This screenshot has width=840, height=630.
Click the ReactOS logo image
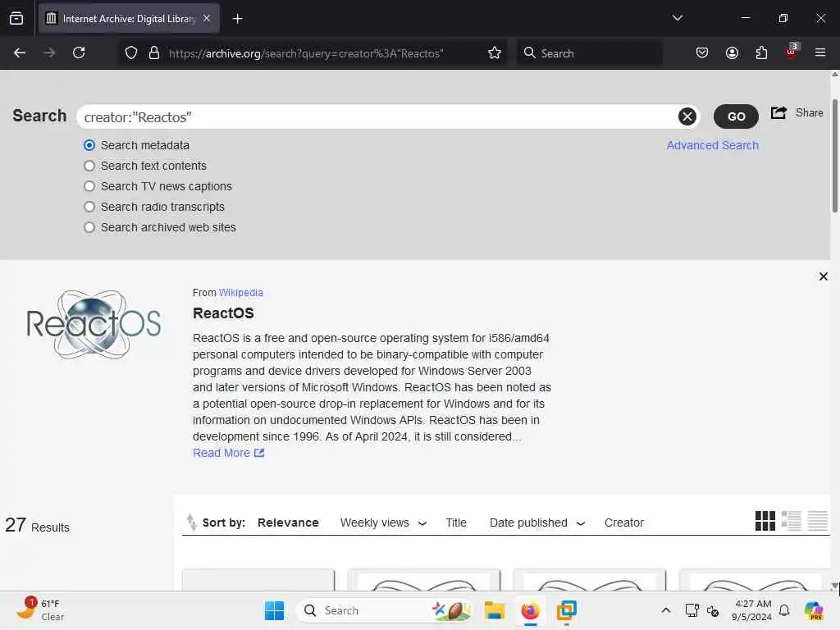pyautogui.click(x=94, y=324)
